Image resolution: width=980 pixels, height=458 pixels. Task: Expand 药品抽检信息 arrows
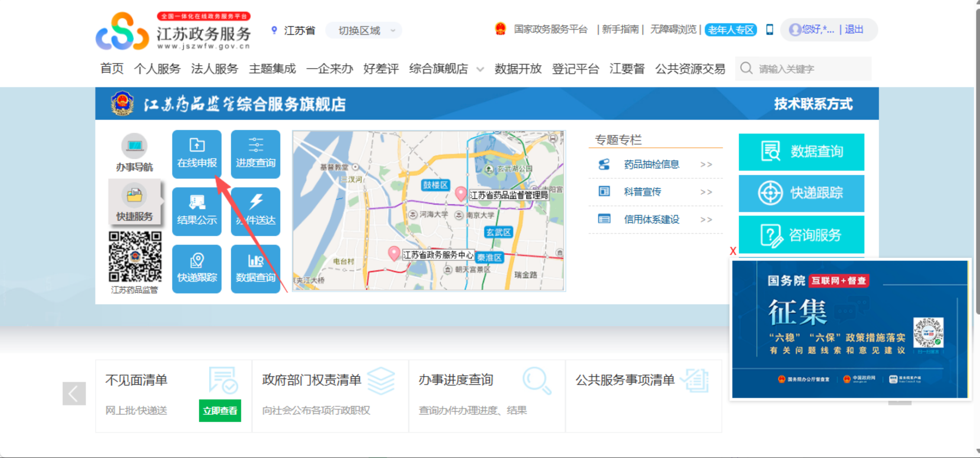pyautogui.click(x=706, y=165)
